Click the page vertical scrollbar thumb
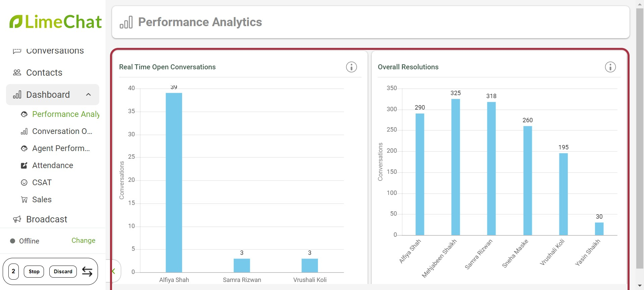644x290 pixels. [640, 138]
